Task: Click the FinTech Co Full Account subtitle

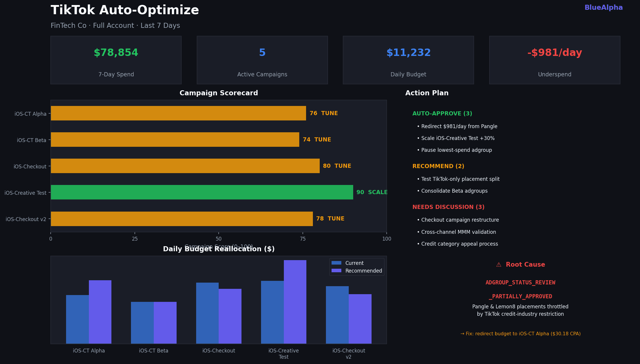Action: click(x=115, y=26)
